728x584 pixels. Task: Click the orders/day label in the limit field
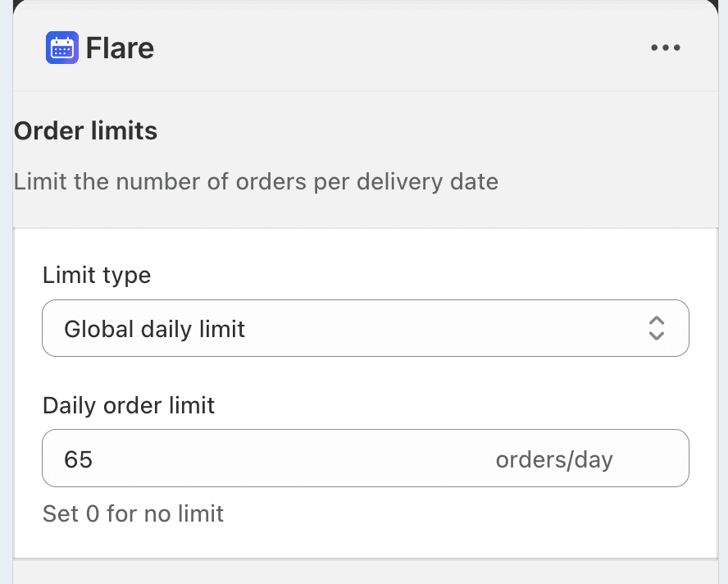pos(554,459)
